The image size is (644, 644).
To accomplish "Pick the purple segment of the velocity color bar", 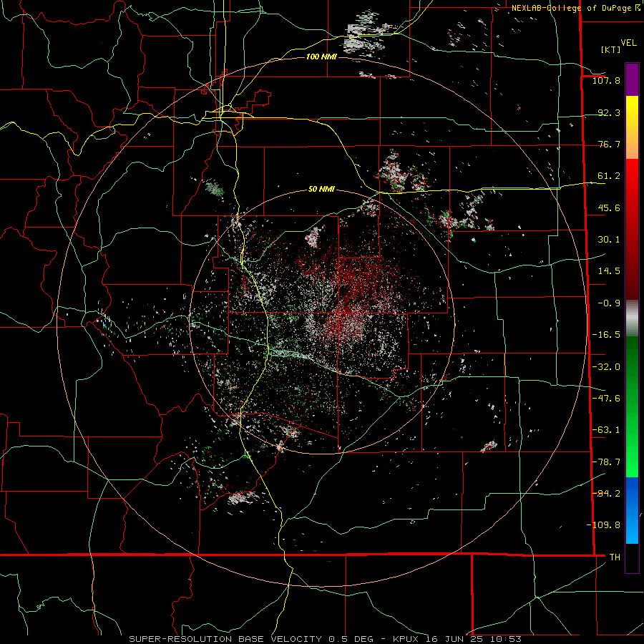I will pyautogui.click(x=632, y=79).
